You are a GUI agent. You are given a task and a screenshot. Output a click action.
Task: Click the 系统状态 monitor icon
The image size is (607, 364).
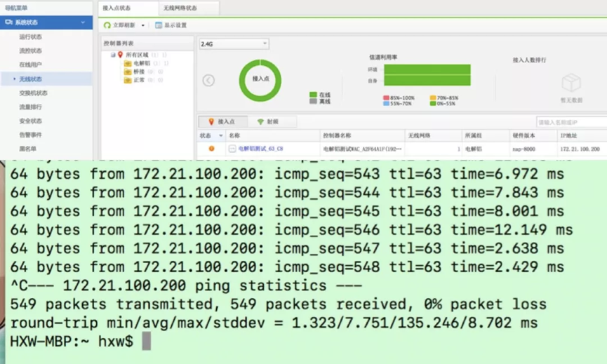pos(8,22)
